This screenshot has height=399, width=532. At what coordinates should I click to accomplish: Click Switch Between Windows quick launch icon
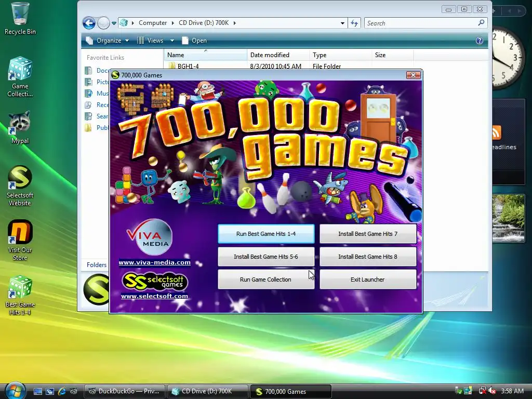[49, 391]
